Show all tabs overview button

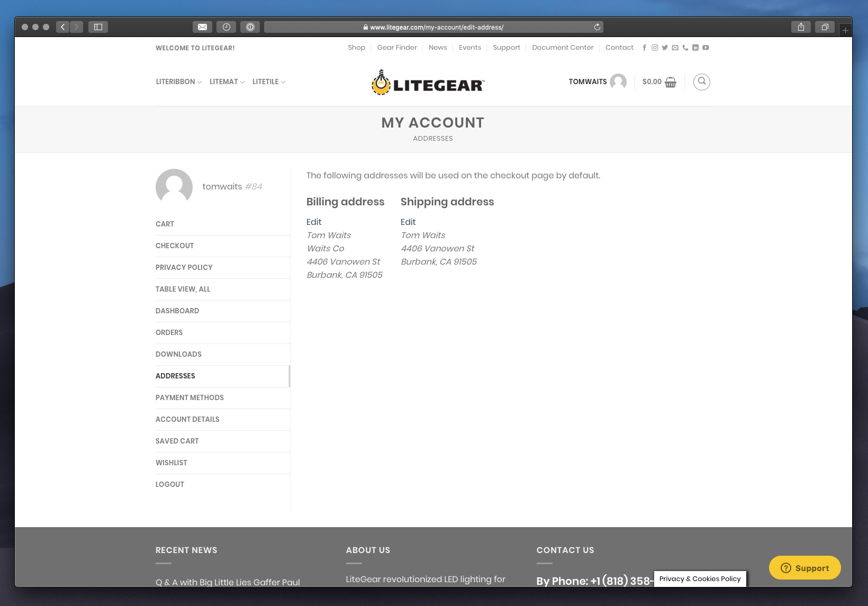tap(825, 27)
